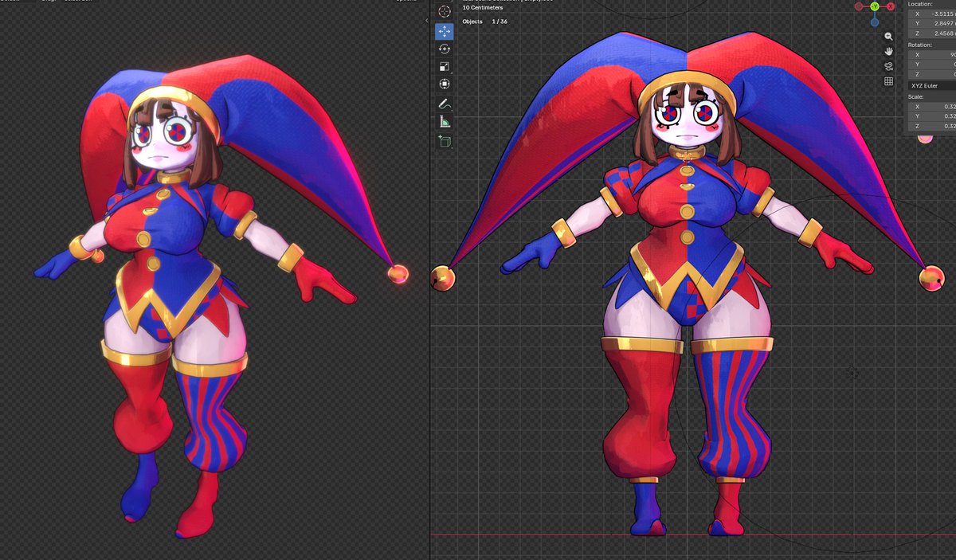Click the blue Z axis circle on gizmo

pyautogui.click(x=875, y=22)
